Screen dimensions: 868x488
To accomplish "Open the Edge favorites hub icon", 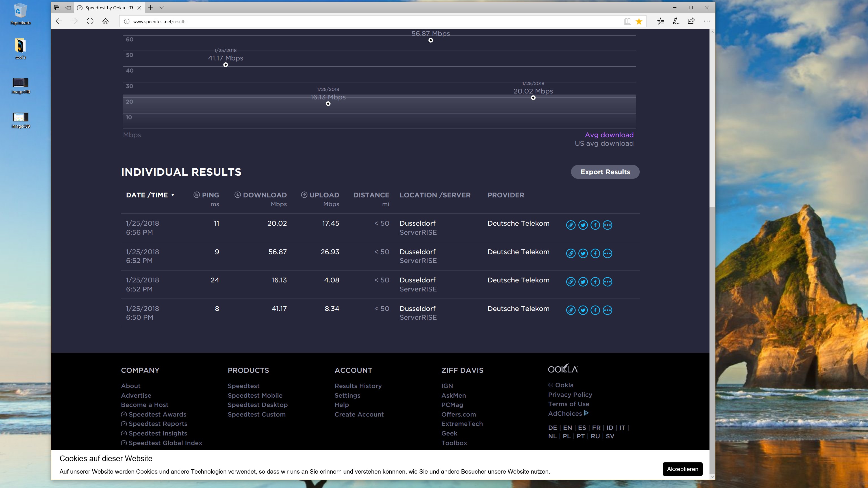I will point(660,21).
